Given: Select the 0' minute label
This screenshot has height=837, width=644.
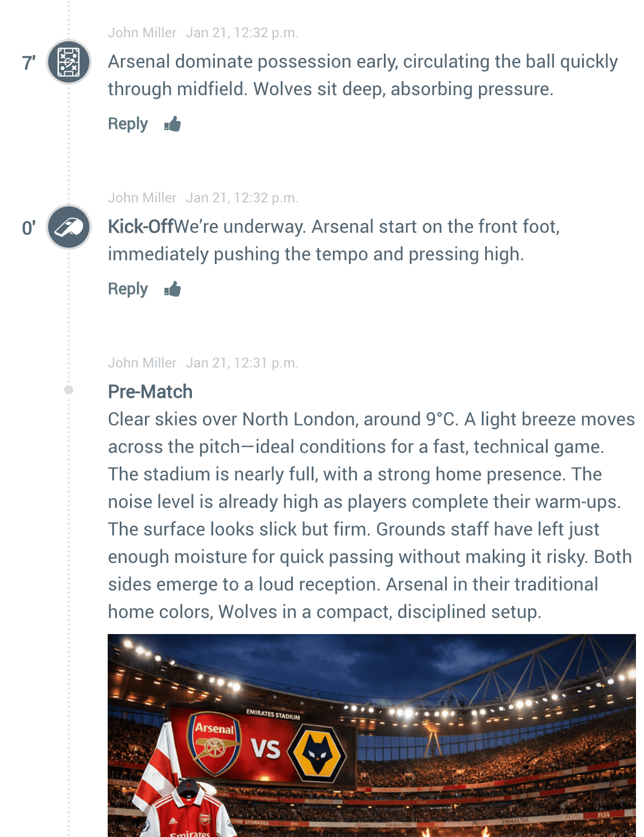Looking at the screenshot, I should point(29,228).
